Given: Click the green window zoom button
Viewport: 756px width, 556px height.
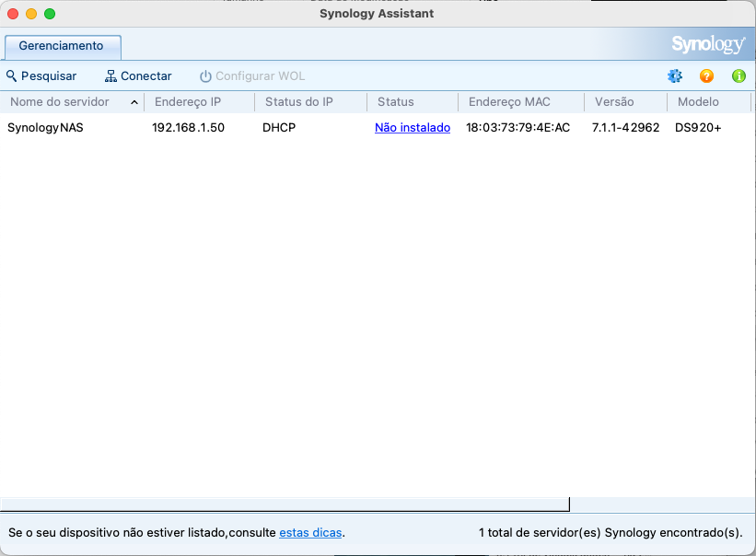Looking at the screenshot, I should click(x=50, y=14).
